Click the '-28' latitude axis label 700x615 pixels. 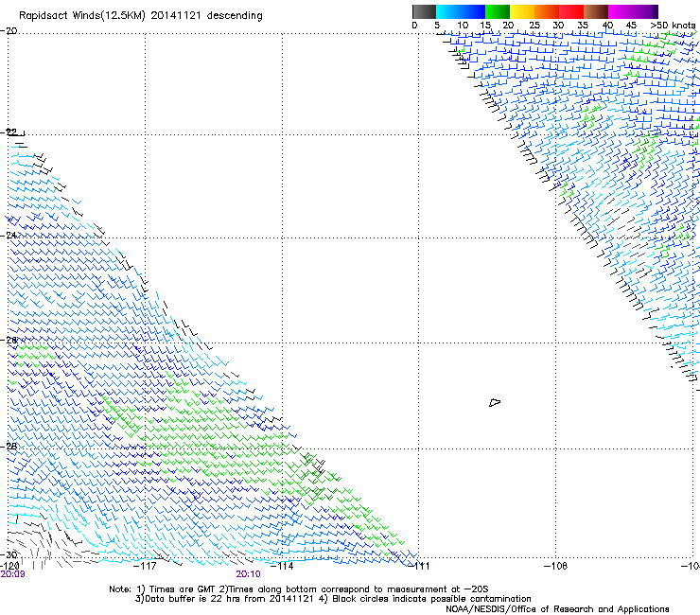coord(9,447)
